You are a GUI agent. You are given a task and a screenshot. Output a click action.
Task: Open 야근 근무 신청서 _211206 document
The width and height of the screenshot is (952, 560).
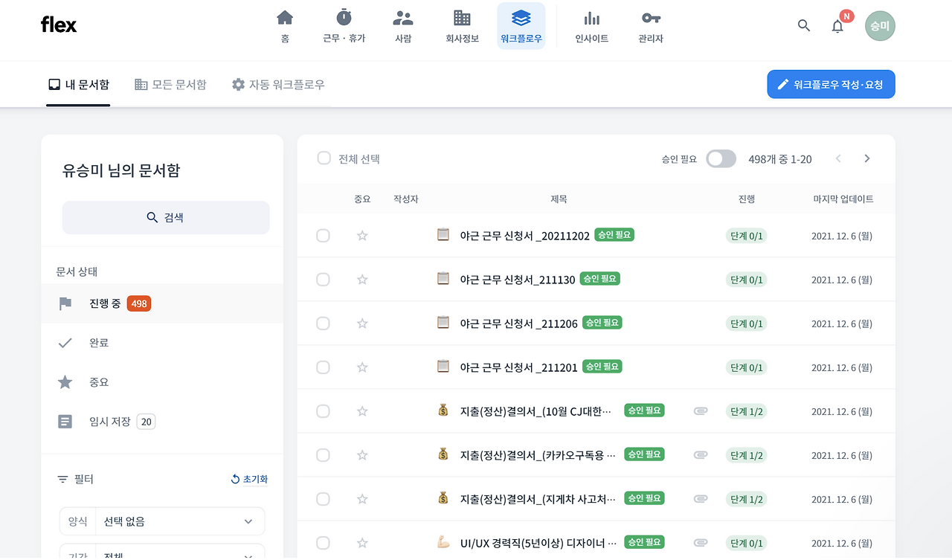point(519,324)
